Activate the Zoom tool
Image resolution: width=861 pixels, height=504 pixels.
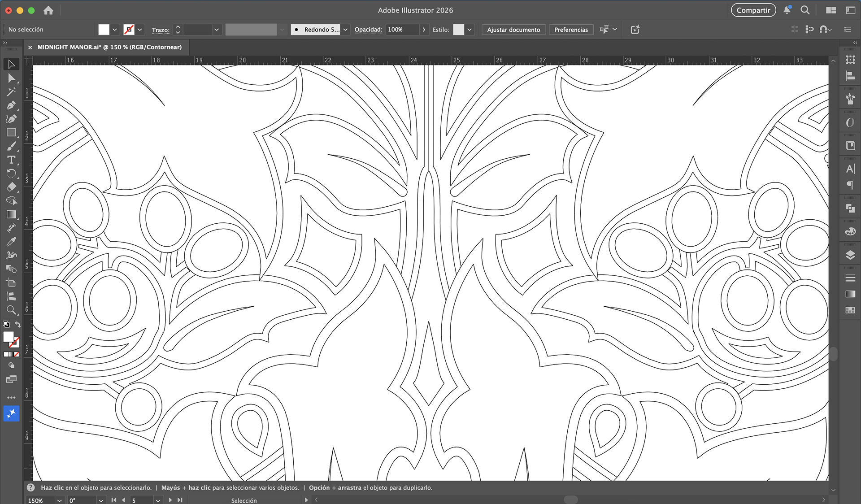11,310
